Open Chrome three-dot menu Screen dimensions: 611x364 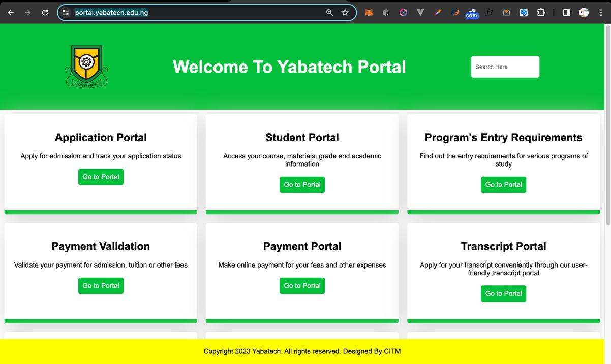click(x=601, y=12)
